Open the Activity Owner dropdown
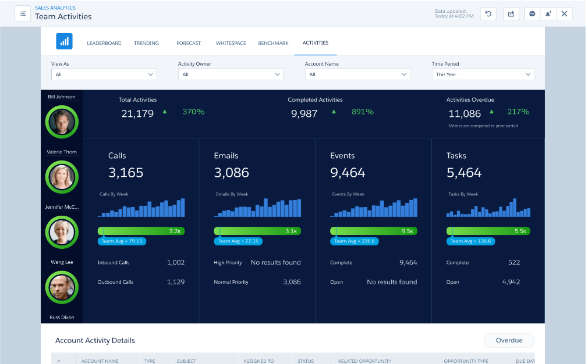Screen dimensions: 588x364 [x=231, y=74]
